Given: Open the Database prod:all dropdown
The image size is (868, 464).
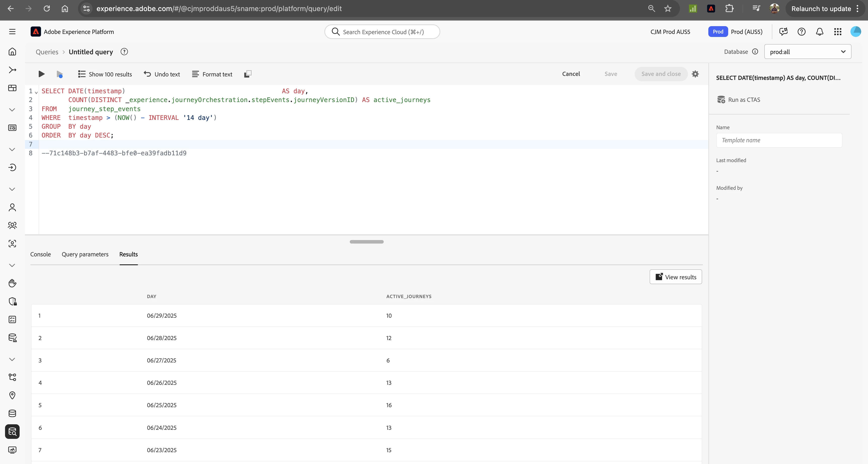Looking at the screenshot, I should 807,52.
